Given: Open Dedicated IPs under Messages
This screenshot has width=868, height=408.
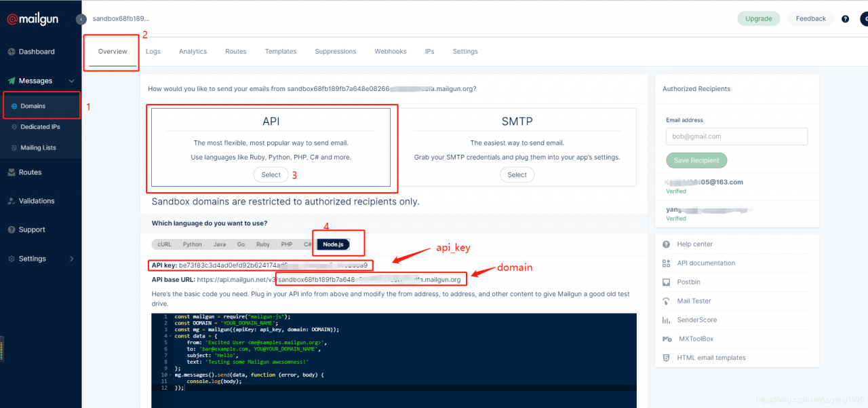Looking at the screenshot, I should click(x=40, y=127).
